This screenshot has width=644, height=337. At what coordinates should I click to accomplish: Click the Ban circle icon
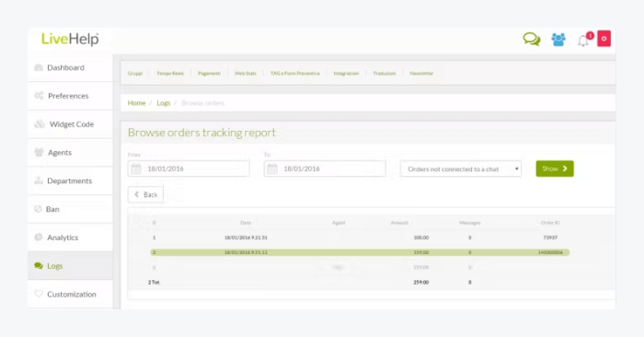click(x=39, y=209)
